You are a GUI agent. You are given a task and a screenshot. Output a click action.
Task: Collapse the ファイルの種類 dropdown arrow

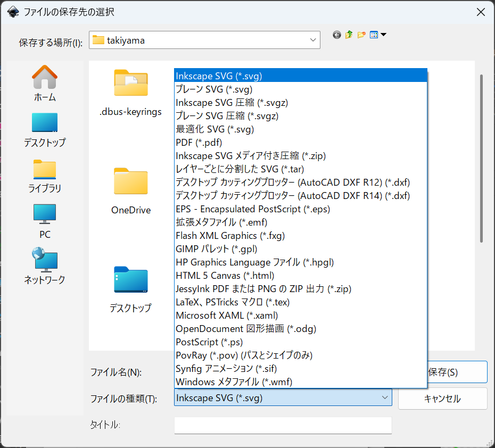384,397
